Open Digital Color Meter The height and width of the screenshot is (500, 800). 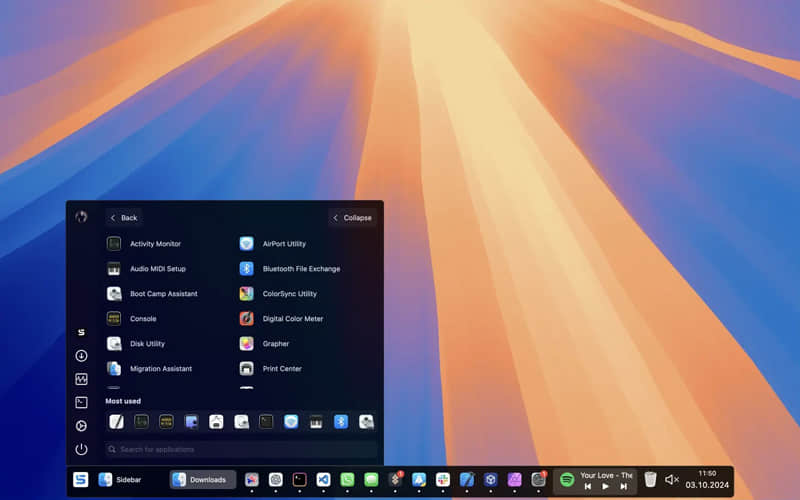click(290, 319)
